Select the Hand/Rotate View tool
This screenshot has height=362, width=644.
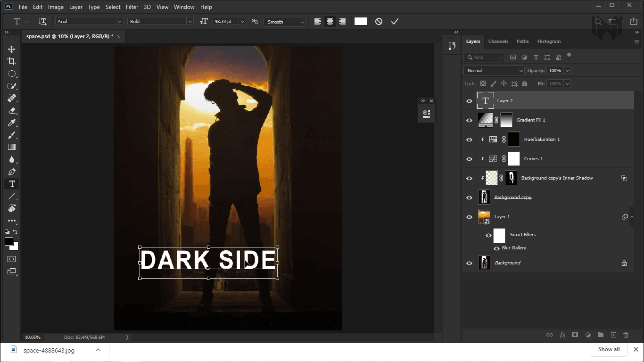coord(12,208)
